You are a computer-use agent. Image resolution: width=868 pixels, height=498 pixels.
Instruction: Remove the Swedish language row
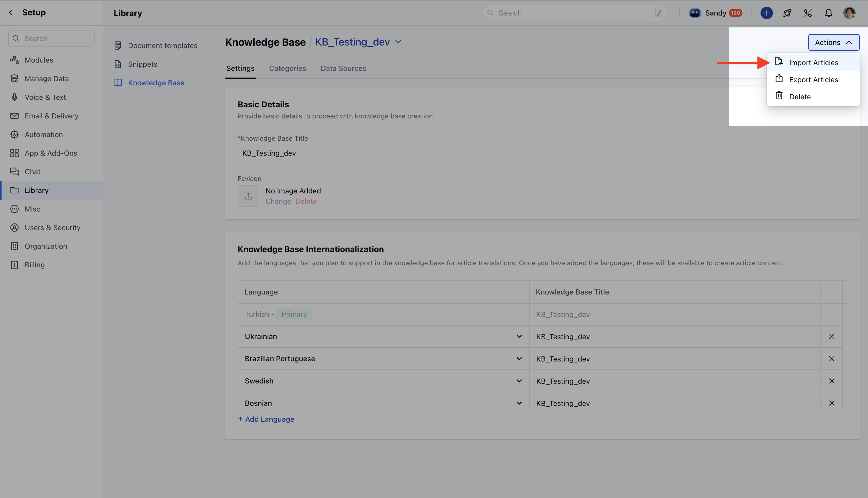click(x=831, y=381)
